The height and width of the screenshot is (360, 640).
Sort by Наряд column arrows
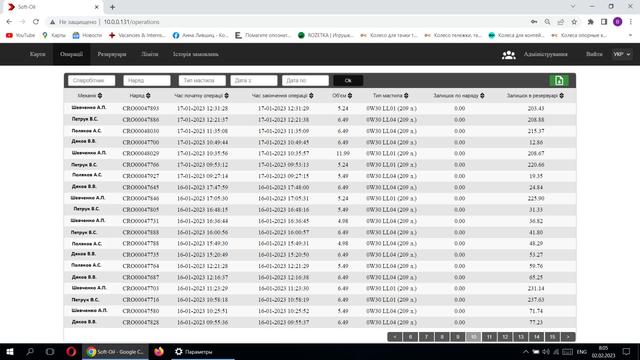148,96
